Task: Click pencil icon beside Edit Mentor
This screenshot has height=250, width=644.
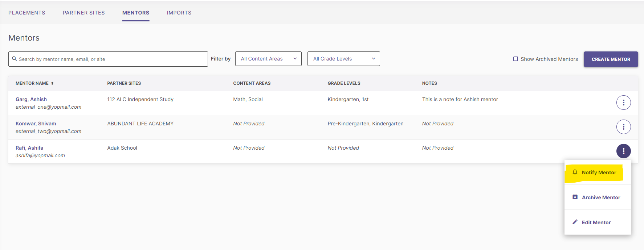Action: coord(575,222)
